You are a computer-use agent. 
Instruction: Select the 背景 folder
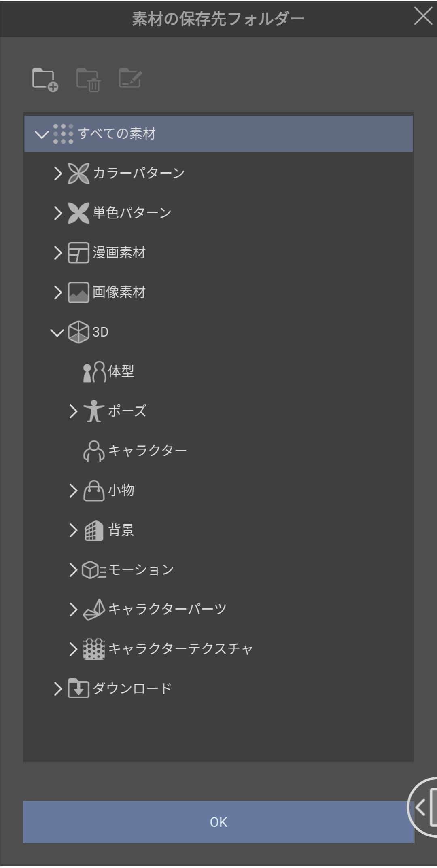tap(121, 530)
